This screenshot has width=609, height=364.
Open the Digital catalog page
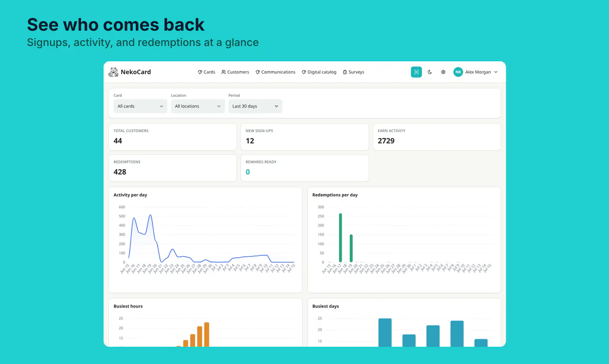[x=319, y=72]
